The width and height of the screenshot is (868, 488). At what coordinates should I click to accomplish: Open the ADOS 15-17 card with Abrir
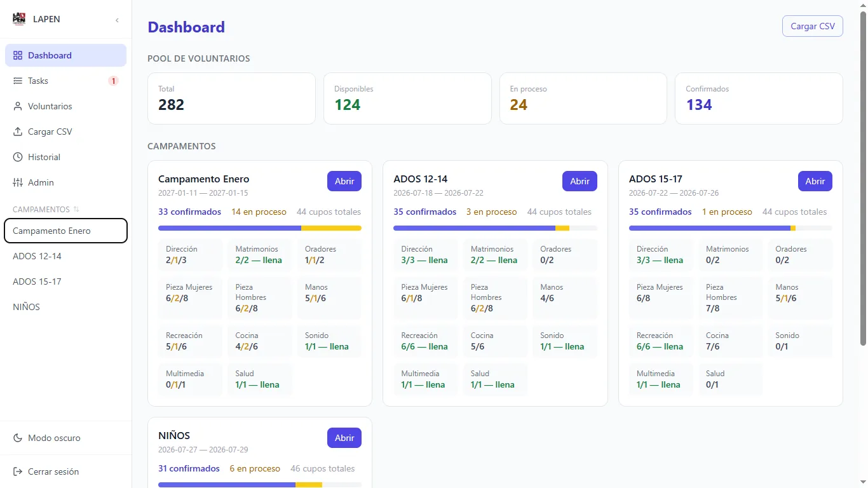click(x=815, y=181)
